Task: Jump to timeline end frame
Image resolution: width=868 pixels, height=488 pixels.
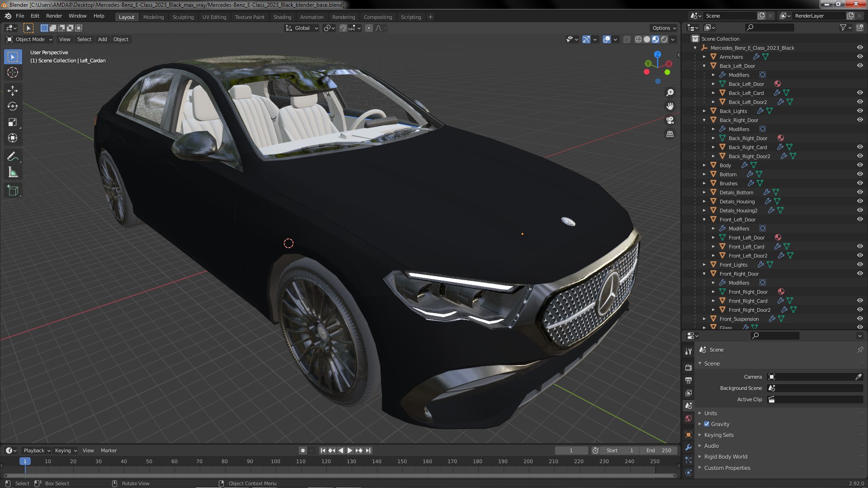Action: 368,450
